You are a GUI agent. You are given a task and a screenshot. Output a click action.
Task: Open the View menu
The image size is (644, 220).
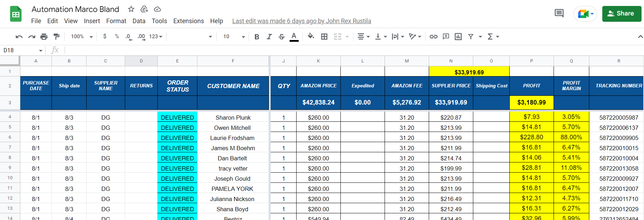[71, 21]
